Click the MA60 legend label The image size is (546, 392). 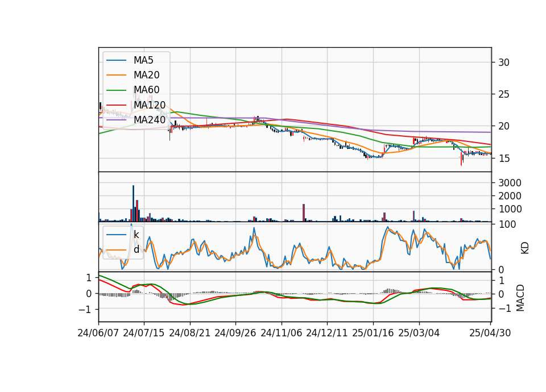(x=146, y=90)
